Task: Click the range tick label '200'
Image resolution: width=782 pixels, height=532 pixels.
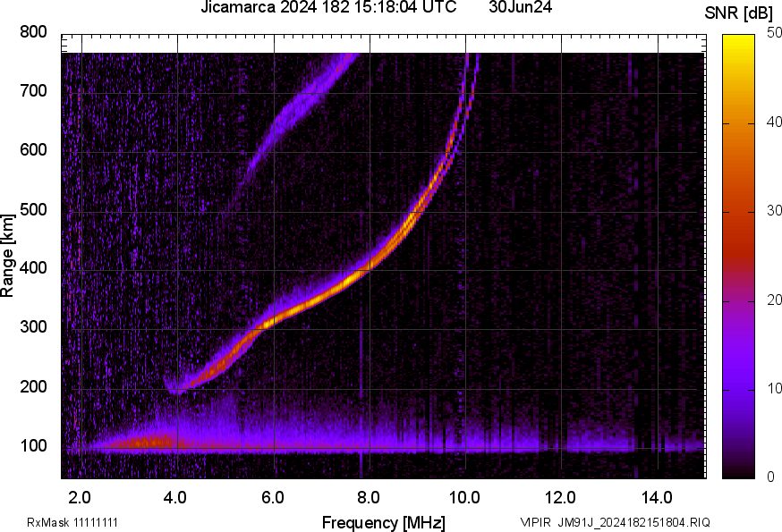Action: click(33, 386)
